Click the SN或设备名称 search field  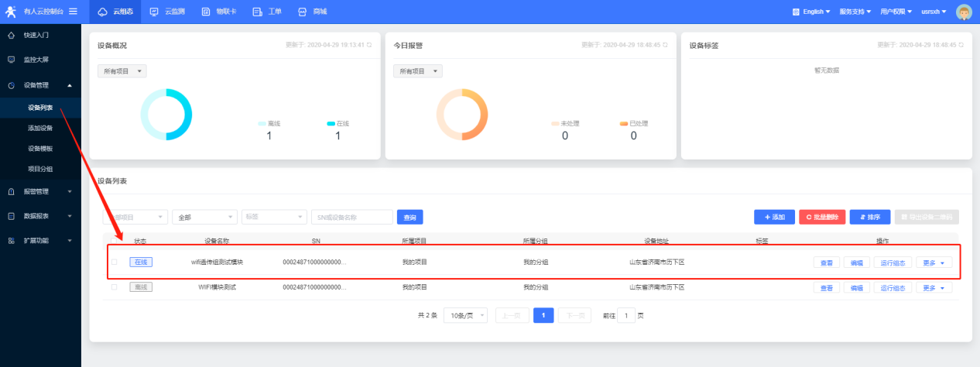point(352,218)
